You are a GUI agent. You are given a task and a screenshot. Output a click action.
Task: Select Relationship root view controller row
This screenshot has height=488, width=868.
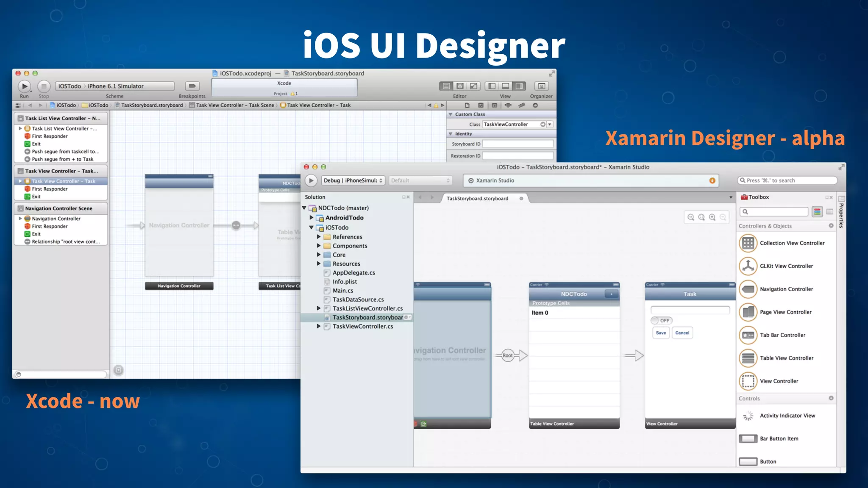click(x=62, y=242)
